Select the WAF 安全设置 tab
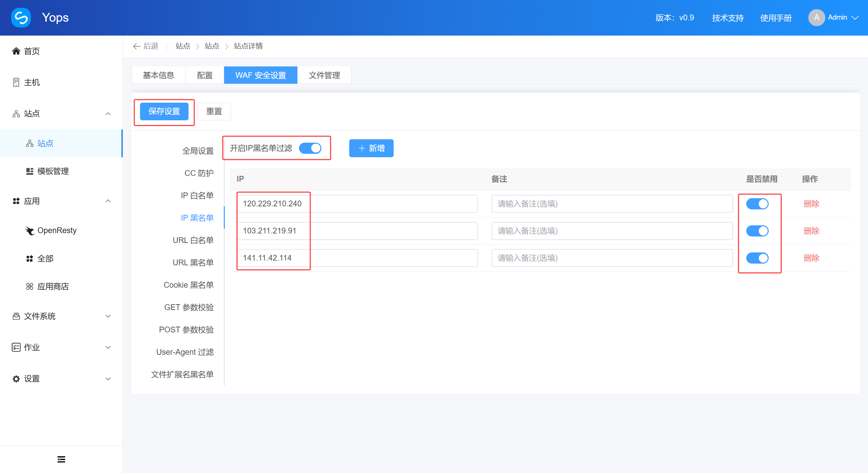The height and width of the screenshot is (473, 868). (x=261, y=75)
